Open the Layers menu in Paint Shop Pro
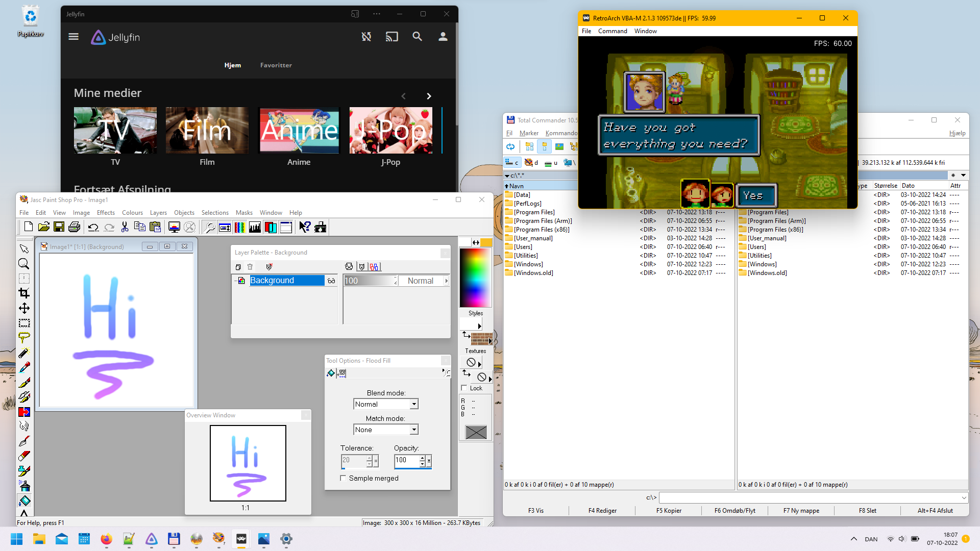The width and height of the screenshot is (980, 551). (x=158, y=213)
